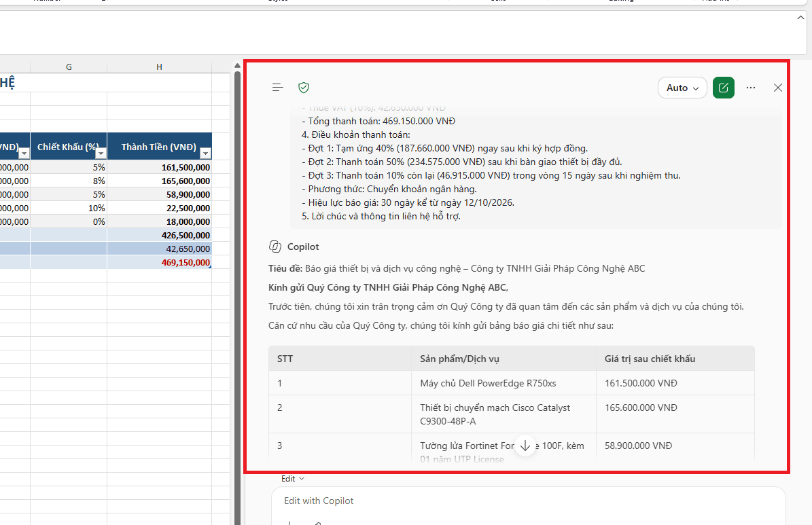Click the 'Kính gửi Quý Công ty' greeting
Screen dimensions: 812x525
click(x=389, y=287)
